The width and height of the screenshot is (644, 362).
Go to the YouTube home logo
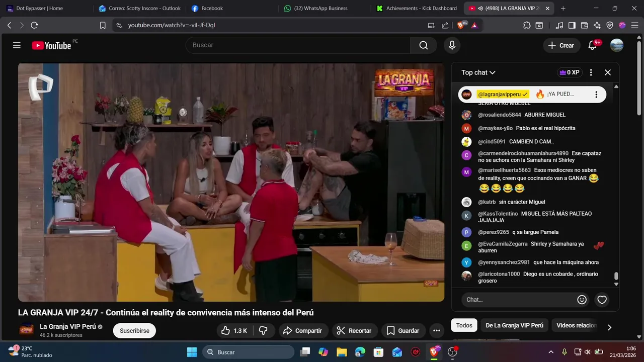[x=51, y=45]
